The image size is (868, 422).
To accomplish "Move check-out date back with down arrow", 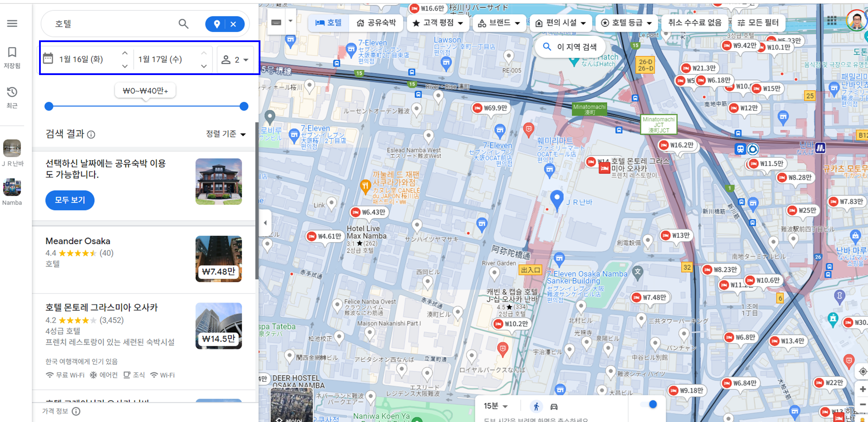I will point(204,66).
